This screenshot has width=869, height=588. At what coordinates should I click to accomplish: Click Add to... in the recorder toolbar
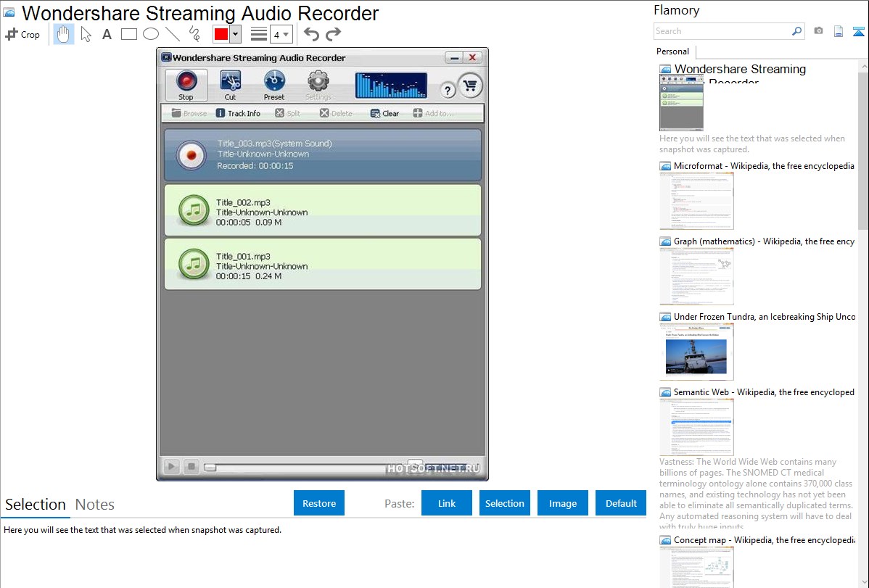pyautogui.click(x=433, y=113)
